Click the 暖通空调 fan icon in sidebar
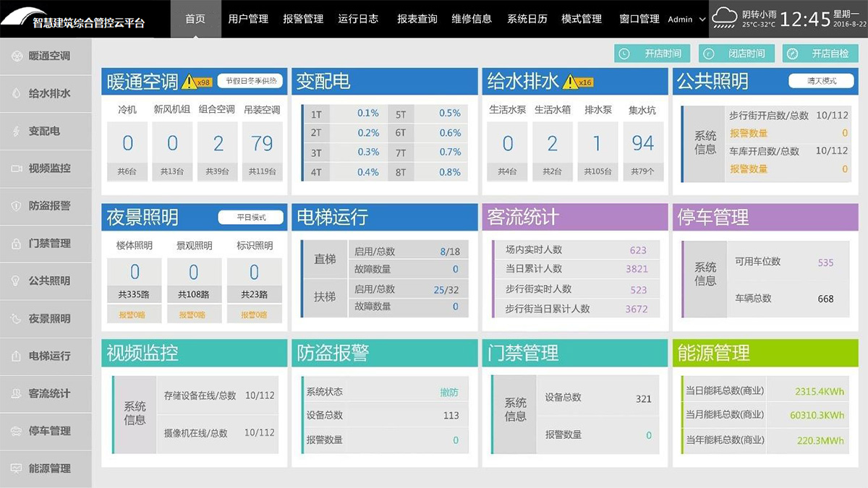Image resolution: width=868 pixels, height=488 pixels. click(16, 56)
